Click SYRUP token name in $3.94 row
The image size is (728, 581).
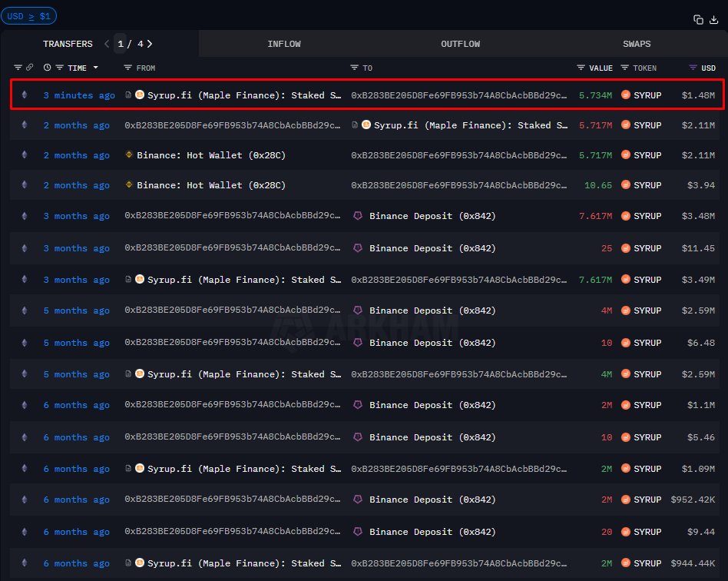(x=647, y=185)
